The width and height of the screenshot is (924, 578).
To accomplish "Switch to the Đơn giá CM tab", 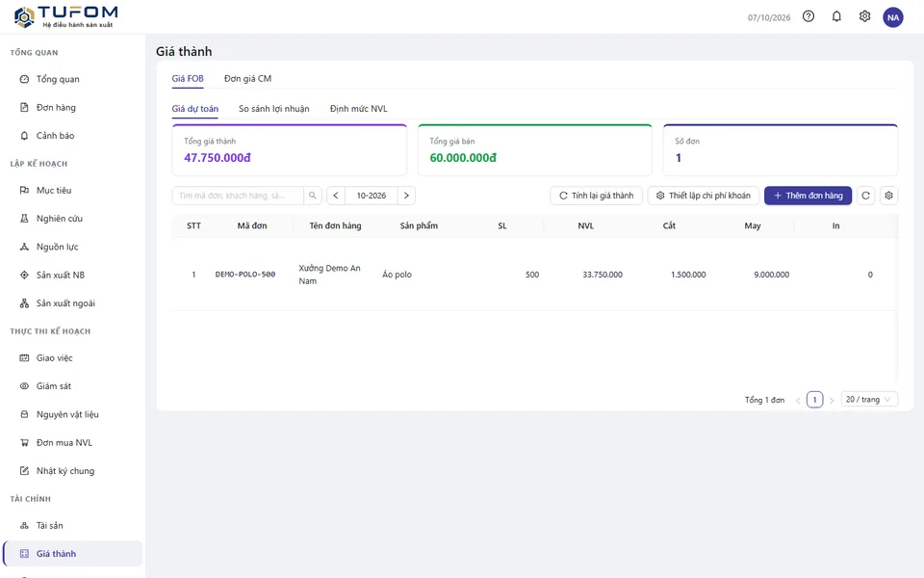I will click(x=247, y=78).
